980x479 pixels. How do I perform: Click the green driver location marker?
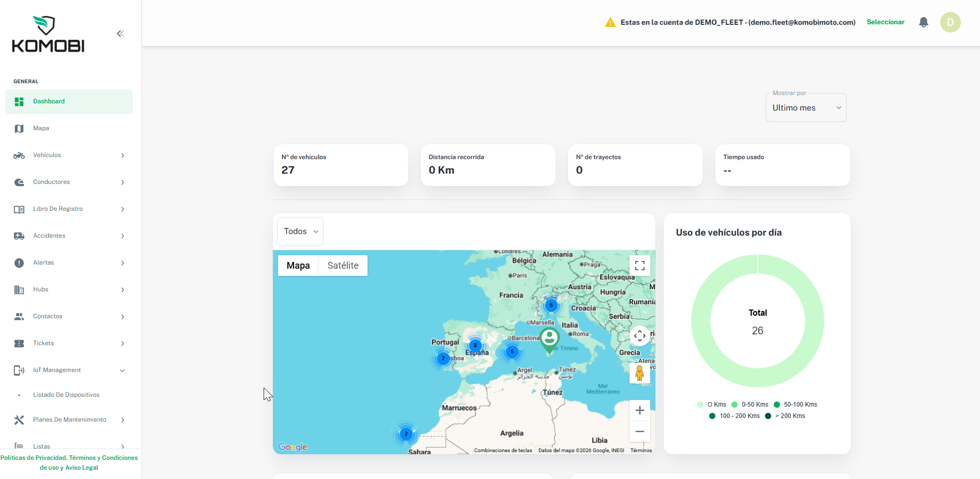[x=549, y=340]
